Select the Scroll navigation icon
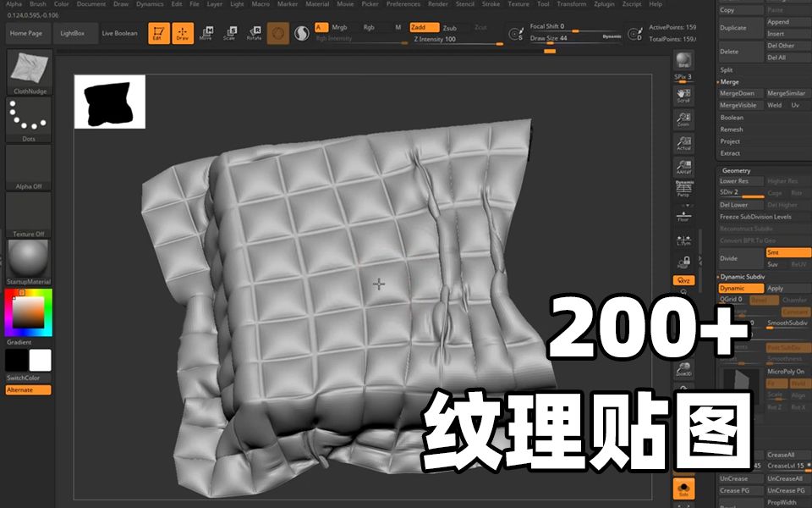Viewport: 812px width, 508px height. tap(683, 96)
